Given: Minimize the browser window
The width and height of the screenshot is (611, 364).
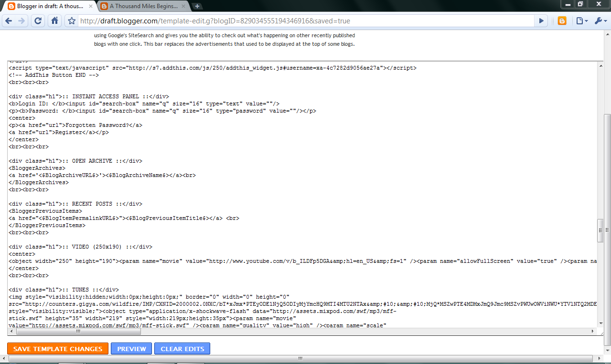Looking at the screenshot, I should click(x=568, y=4).
